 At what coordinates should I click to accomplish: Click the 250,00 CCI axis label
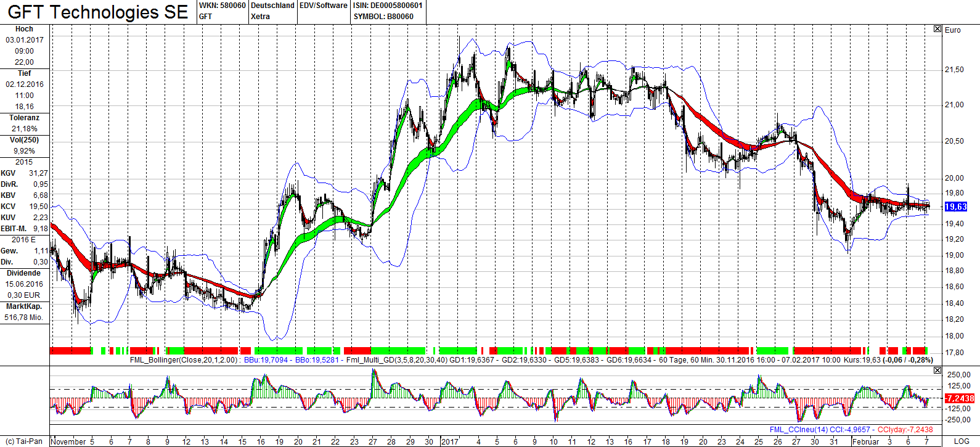[x=959, y=375]
